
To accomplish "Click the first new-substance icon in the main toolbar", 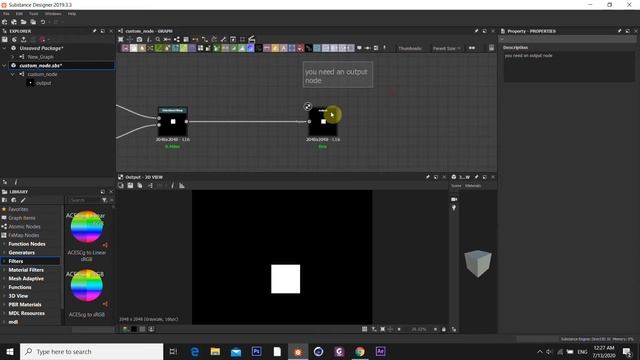I will coord(5,22).
